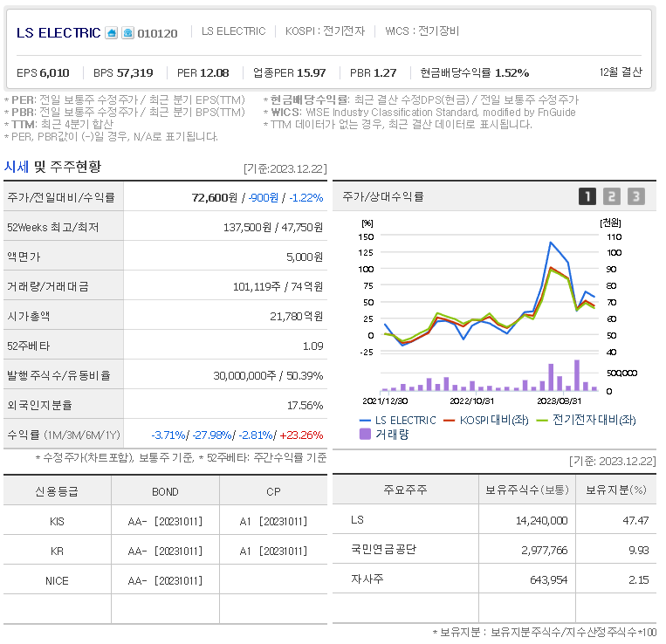666x644 pixels.
Task: Select the 국민연금공단 shareholder name
Action: (x=383, y=550)
